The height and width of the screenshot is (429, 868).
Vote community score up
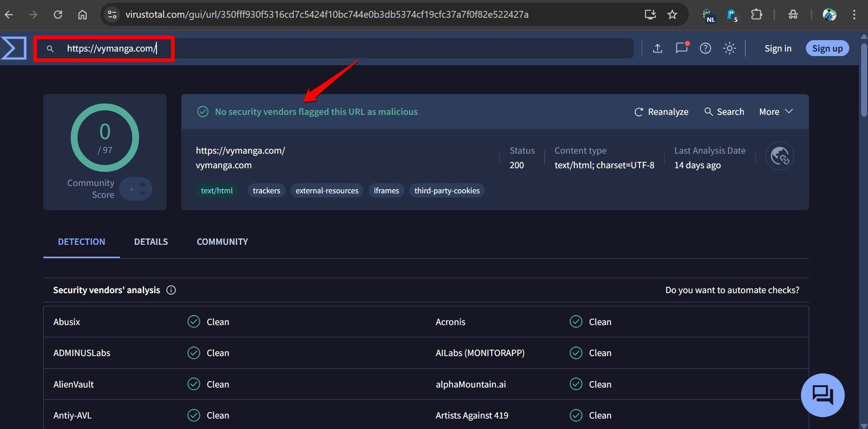pos(143,184)
